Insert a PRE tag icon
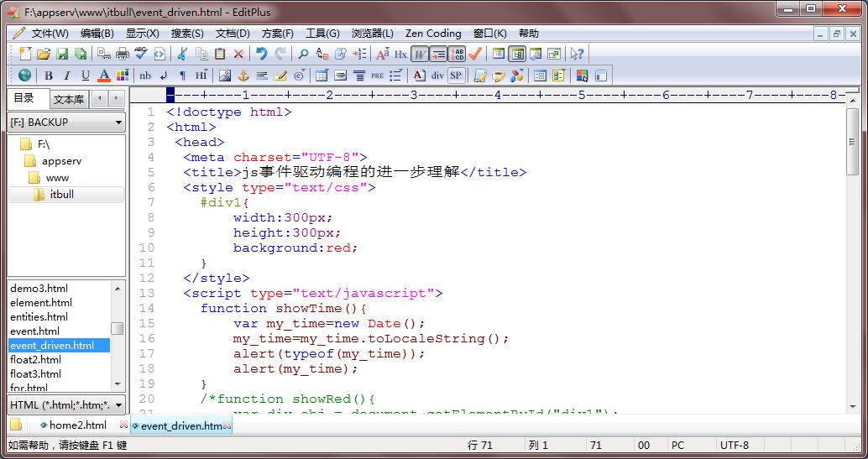 [x=378, y=76]
